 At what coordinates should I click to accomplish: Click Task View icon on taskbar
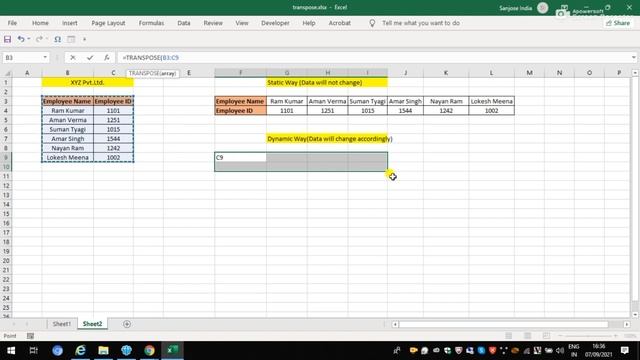coord(33,350)
